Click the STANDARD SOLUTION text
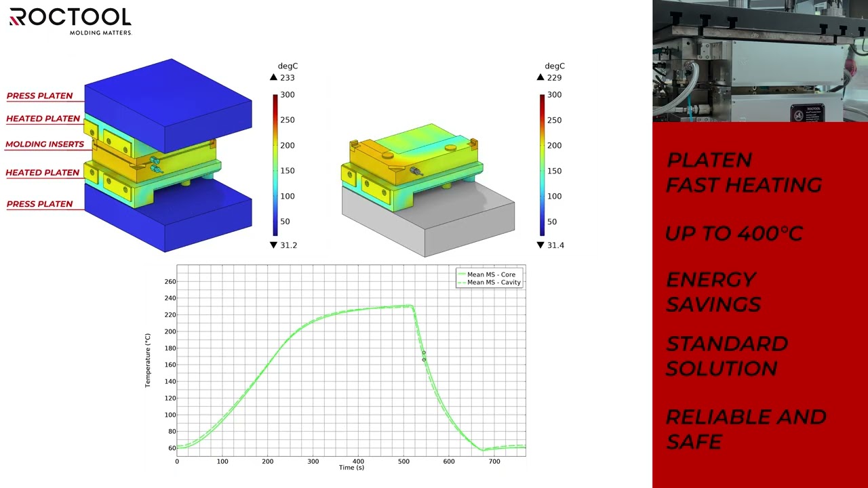 pos(726,356)
